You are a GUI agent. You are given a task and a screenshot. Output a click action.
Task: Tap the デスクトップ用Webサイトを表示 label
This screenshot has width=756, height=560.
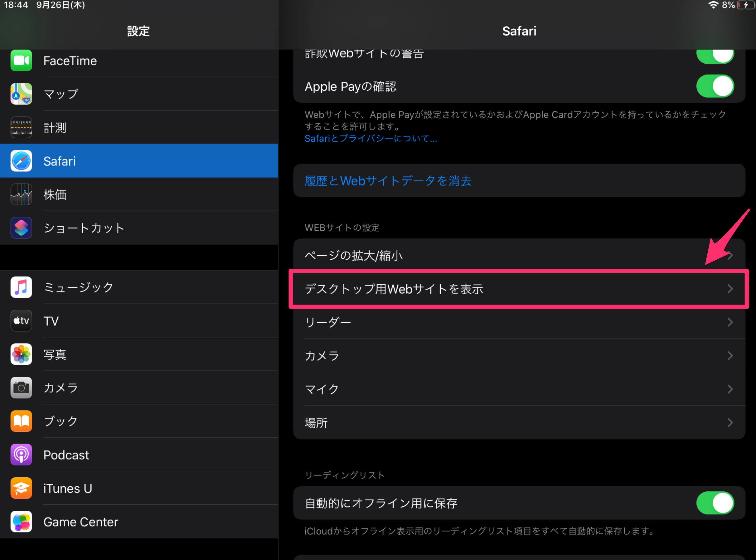[394, 289]
